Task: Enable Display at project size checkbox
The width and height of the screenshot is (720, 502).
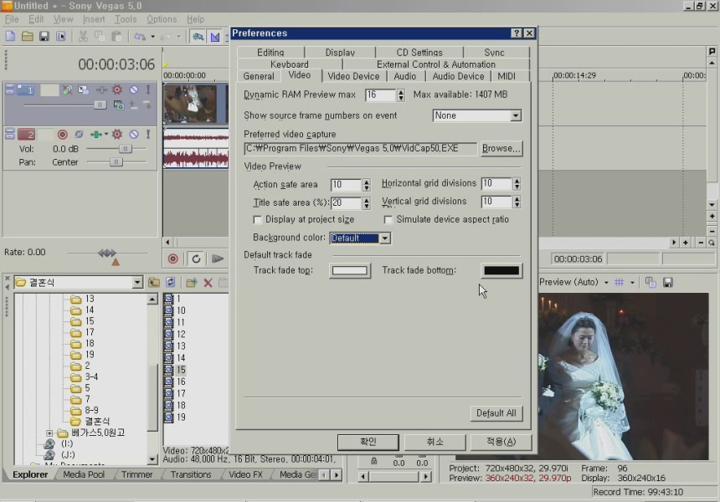Action: 257,220
